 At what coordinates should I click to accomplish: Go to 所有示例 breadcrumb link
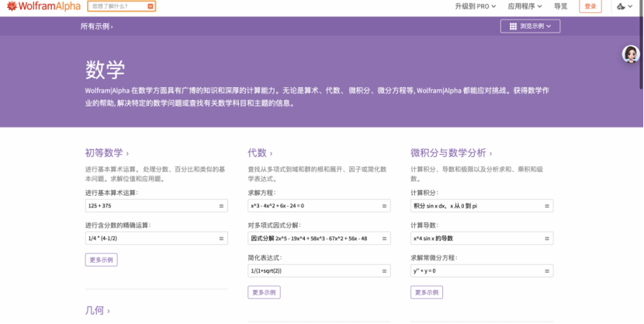[x=96, y=26]
